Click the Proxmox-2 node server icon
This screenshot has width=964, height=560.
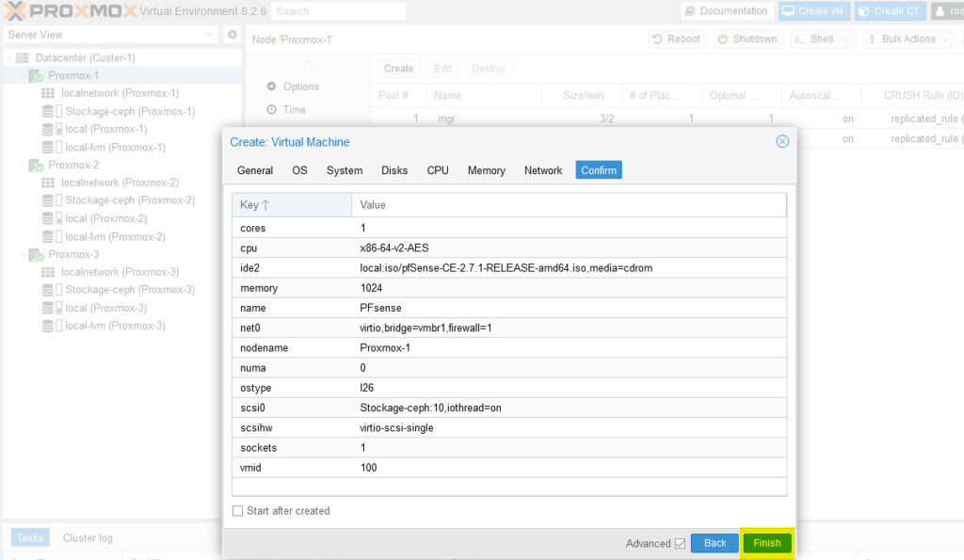(37, 166)
